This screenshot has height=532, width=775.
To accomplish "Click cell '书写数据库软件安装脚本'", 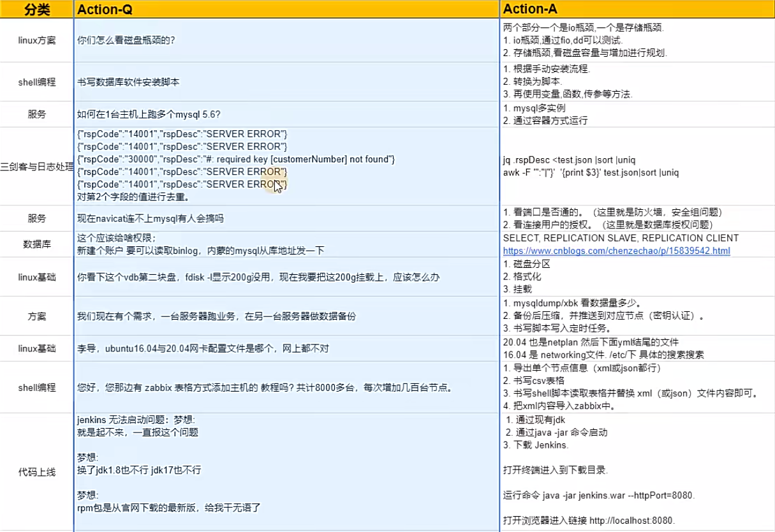I will click(286, 82).
